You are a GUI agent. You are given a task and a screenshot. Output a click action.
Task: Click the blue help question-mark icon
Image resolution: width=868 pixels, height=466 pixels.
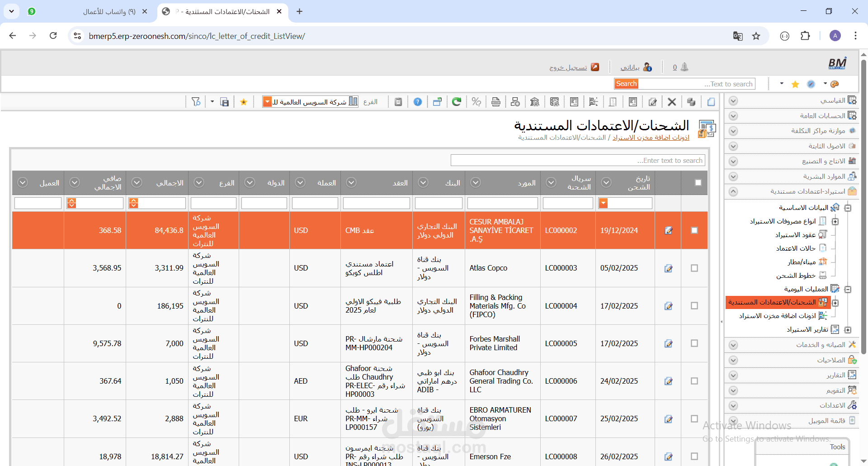coord(417,101)
